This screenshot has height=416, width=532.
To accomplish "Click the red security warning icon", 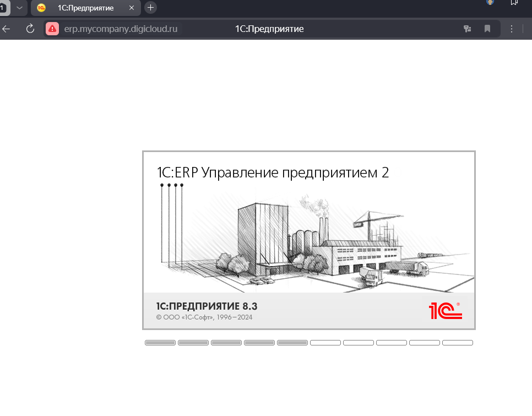I will click(x=51, y=28).
